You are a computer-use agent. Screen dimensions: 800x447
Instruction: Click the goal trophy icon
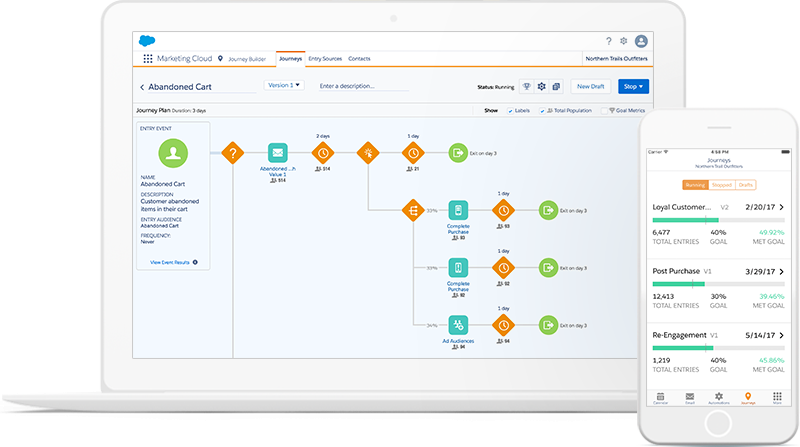[x=526, y=87]
